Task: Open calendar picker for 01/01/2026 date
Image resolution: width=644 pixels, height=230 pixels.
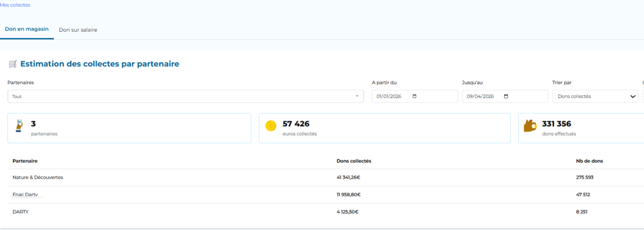Action: [415, 96]
